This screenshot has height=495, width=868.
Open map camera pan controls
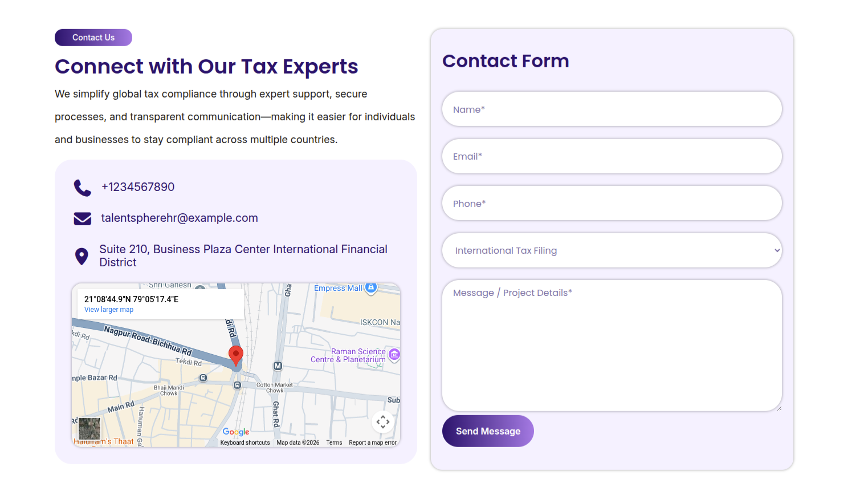pyautogui.click(x=383, y=422)
